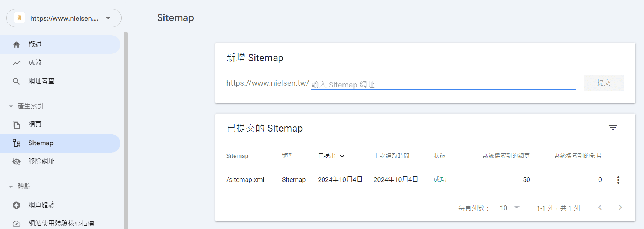Collapse the 產生索引 section
The width and height of the screenshot is (644, 229).
point(11,106)
